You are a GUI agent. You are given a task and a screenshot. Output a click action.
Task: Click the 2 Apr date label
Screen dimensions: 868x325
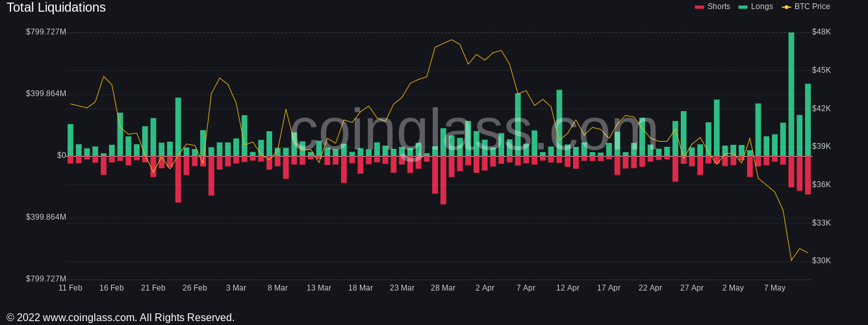pyautogui.click(x=485, y=288)
